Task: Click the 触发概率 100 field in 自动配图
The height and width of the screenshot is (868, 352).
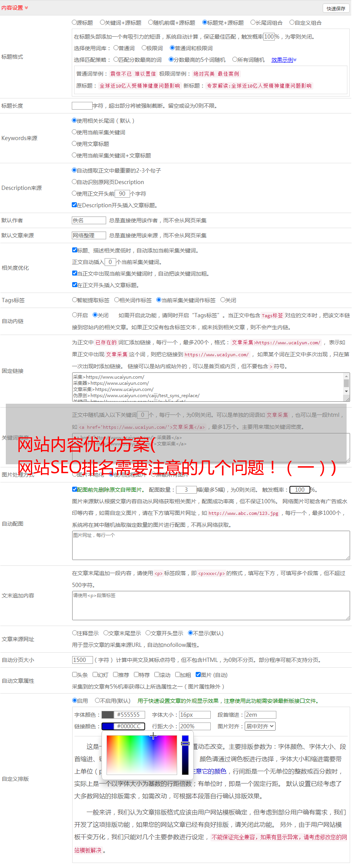Action: click(300, 490)
